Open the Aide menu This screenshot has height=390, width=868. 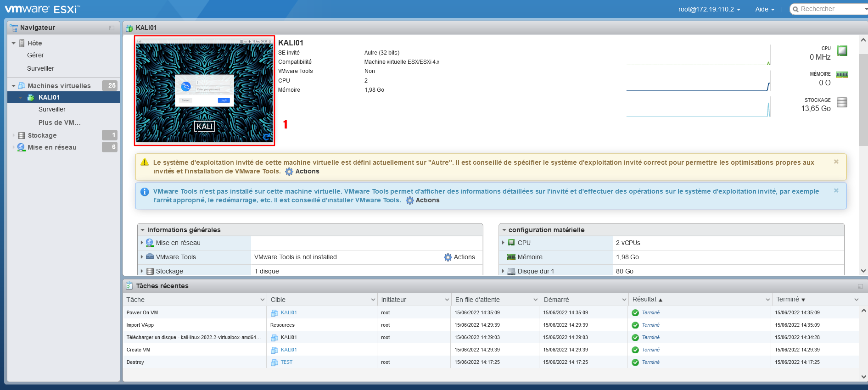pos(765,9)
